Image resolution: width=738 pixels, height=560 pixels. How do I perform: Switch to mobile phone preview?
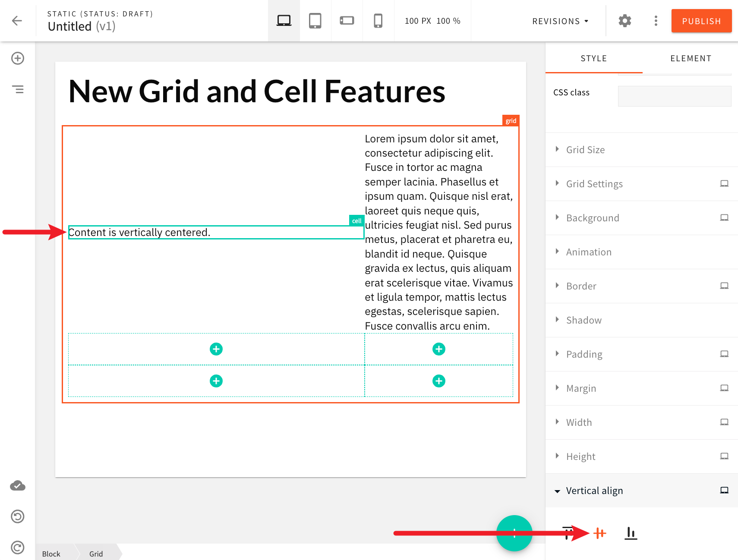pyautogui.click(x=378, y=20)
